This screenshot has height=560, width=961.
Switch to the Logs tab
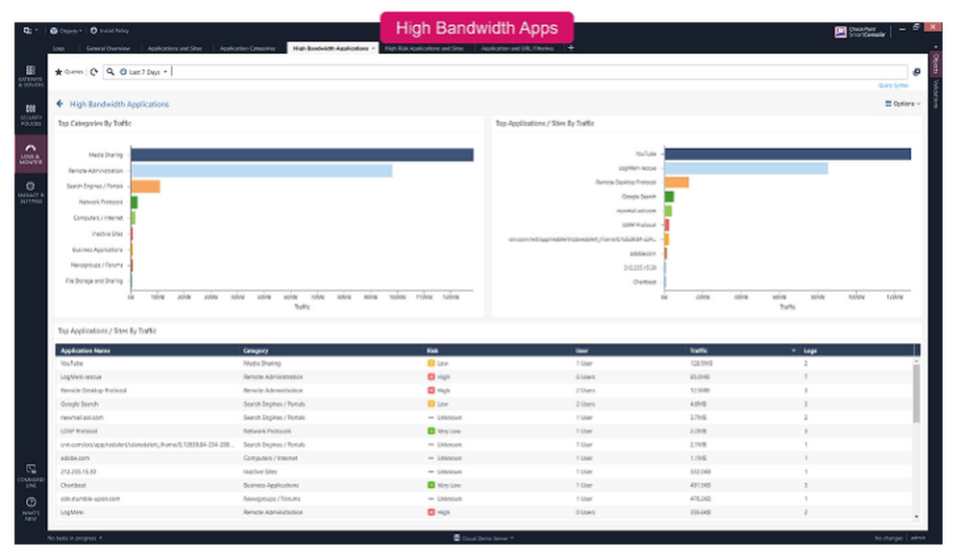pos(59,48)
